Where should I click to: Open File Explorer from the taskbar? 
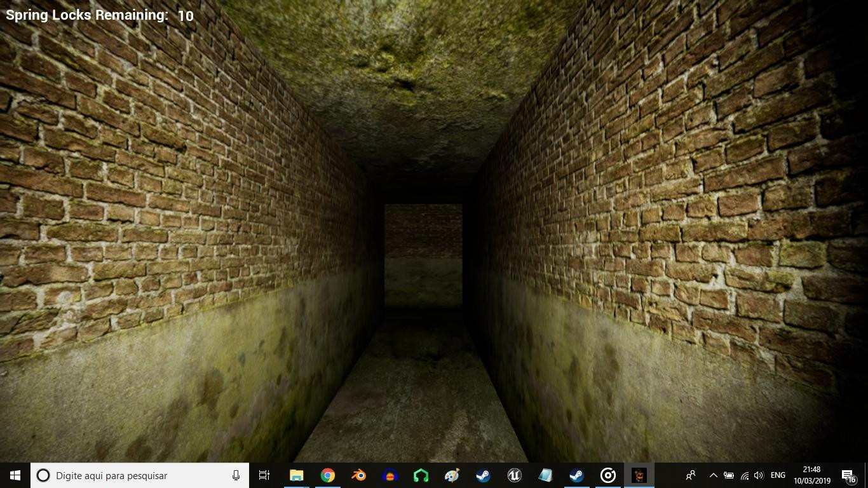click(296, 475)
